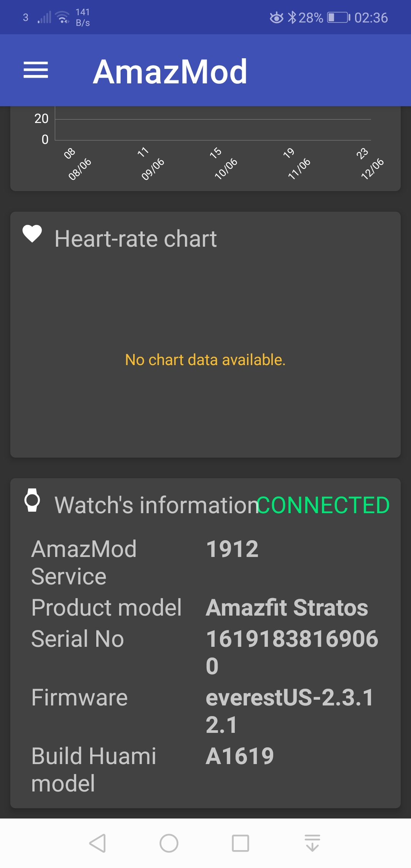Select the Heart-rate chart card header
The width and height of the screenshot is (411, 868).
tap(136, 238)
